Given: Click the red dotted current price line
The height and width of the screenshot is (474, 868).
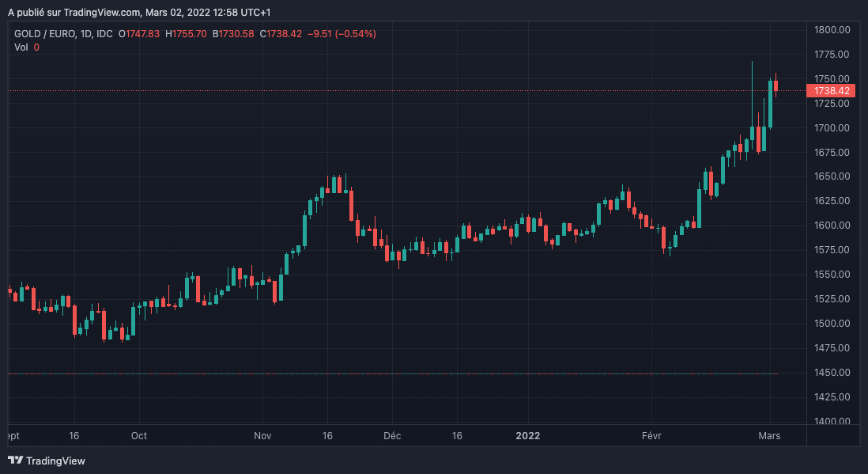Looking at the screenshot, I should (395, 91).
